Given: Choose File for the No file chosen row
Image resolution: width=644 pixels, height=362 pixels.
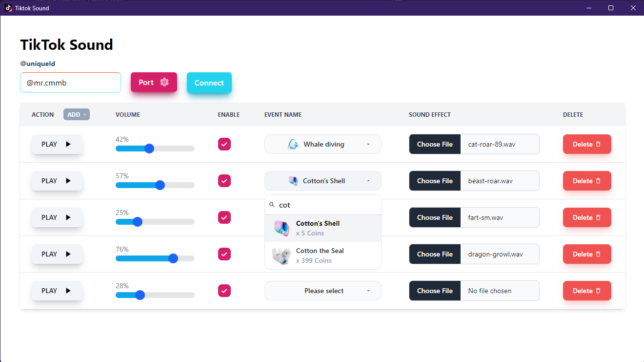Looking at the screenshot, I should pos(435,291).
